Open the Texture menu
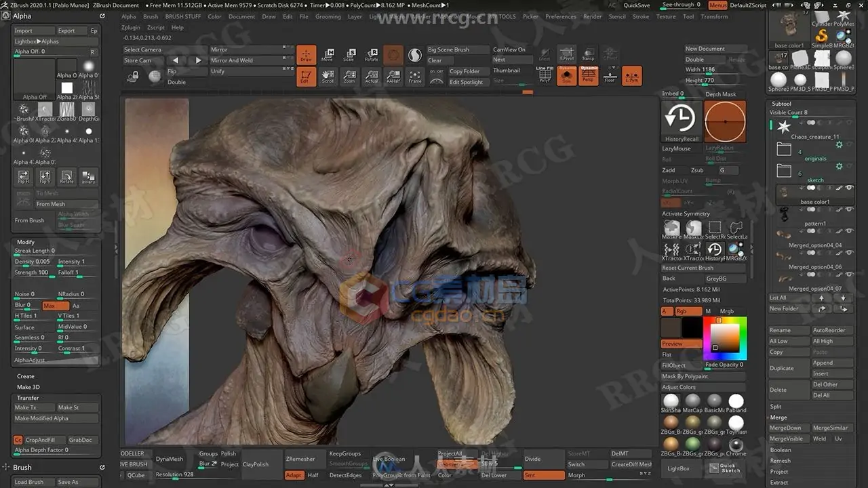This screenshot has height=488, width=868. [666, 16]
